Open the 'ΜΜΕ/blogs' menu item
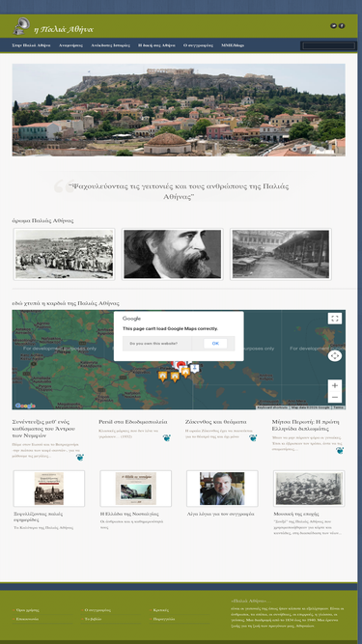Viewport: 362px width, 644px height. (233, 45)
